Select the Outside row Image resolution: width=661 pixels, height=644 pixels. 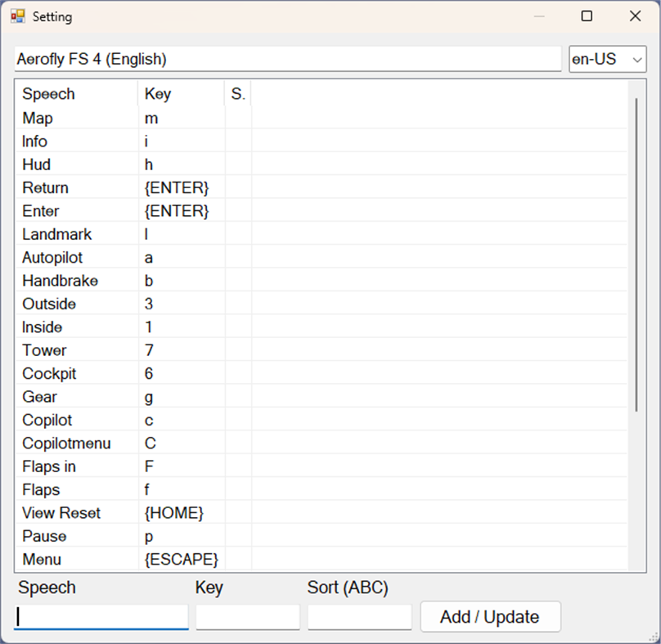(x=322, y=304)
